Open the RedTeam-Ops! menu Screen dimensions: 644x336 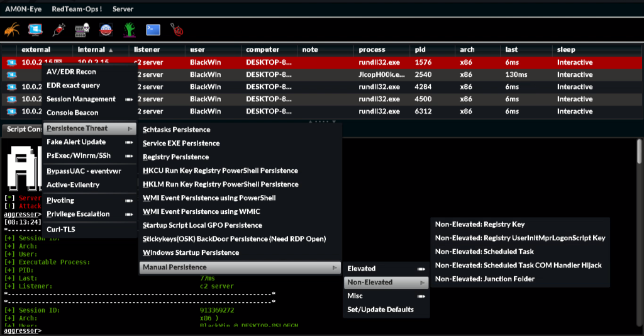coord(77,9)
